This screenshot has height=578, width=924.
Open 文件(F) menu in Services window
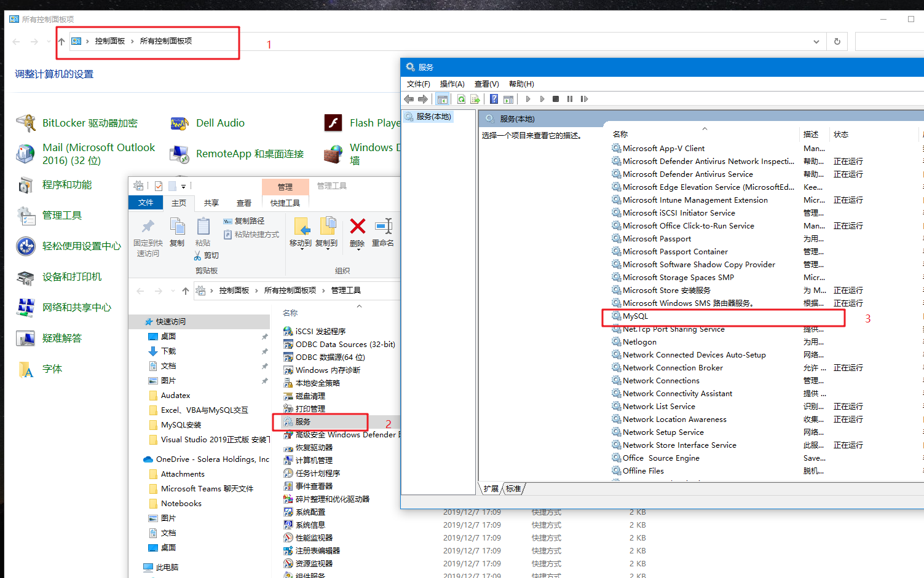419,84
